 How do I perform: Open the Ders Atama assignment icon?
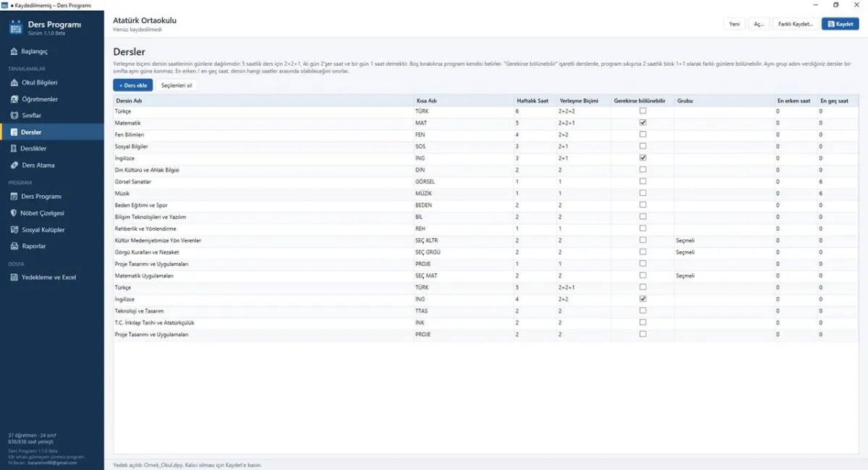[x=14, y=166]
